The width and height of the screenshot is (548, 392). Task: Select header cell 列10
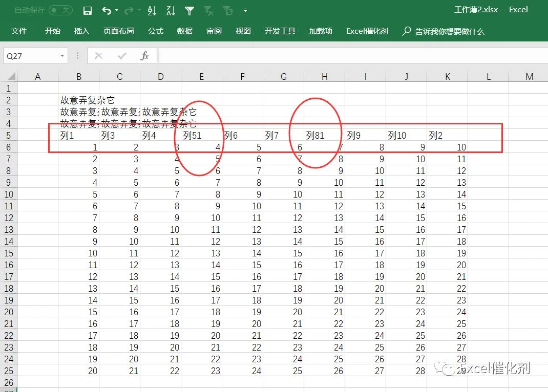[x=406, y=136]
